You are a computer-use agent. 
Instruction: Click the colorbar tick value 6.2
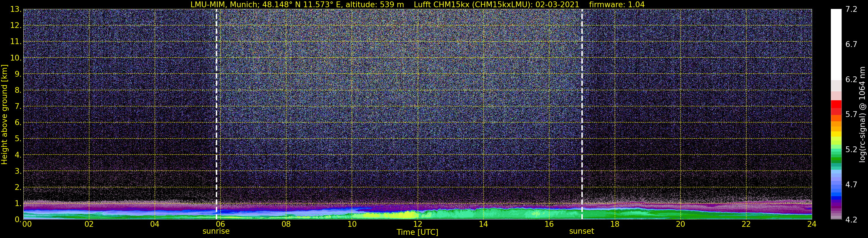851,80
